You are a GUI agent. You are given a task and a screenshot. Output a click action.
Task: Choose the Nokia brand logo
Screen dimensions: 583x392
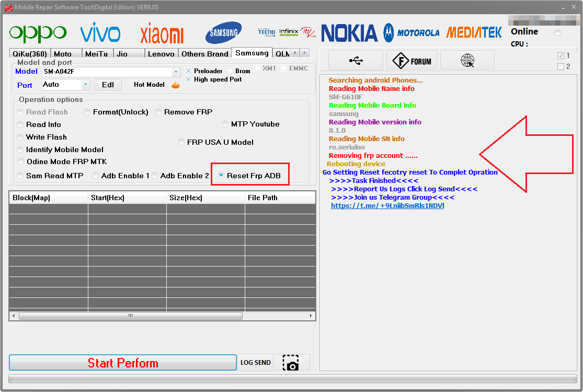coord(349,33)
